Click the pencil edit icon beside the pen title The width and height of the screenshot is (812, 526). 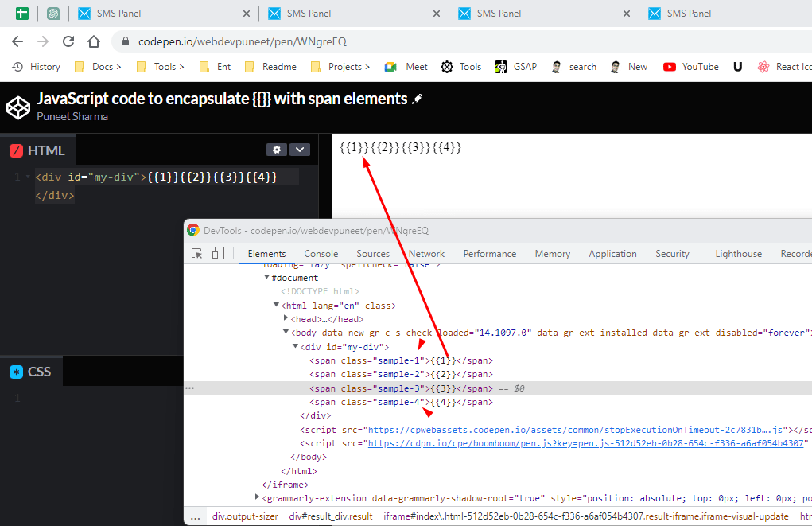pyautogui.click(x=415, y=97)
